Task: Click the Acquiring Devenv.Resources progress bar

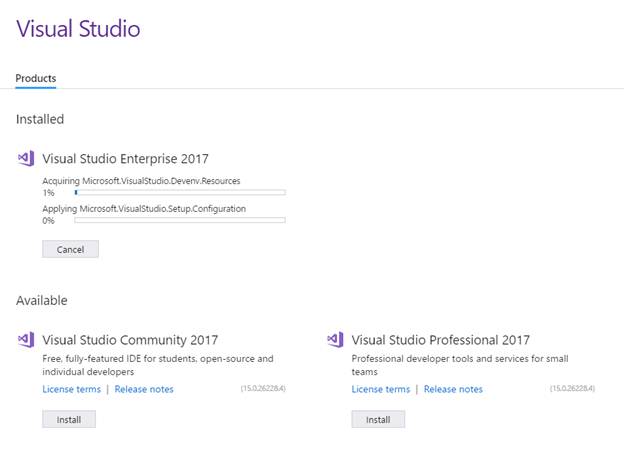Action: point(180,192)
